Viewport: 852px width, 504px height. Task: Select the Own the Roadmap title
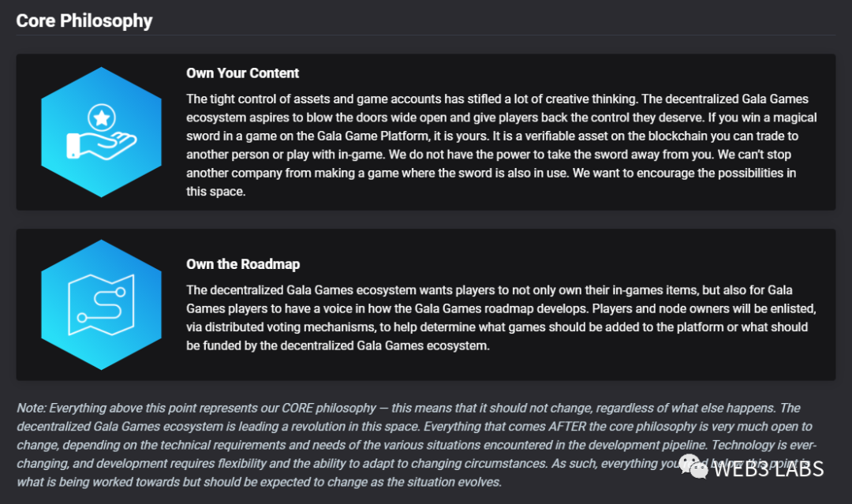pos(243,264)
